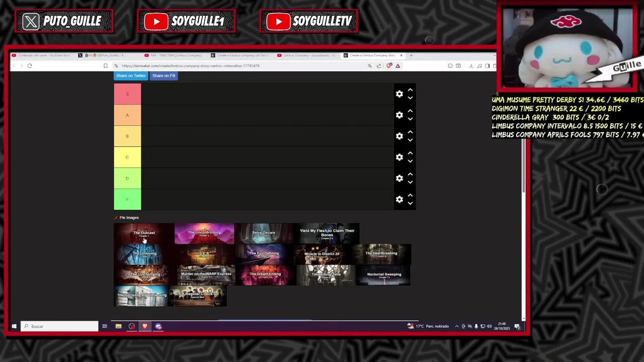The height and width of the screenshot is (362, 644).
Task: Select The Evil Defining chapter image
Action: click(x=264, y=254)
